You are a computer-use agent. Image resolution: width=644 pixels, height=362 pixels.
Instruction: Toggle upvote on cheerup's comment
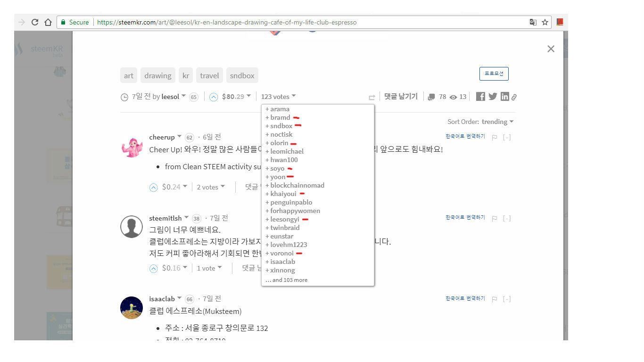point(153,187)
